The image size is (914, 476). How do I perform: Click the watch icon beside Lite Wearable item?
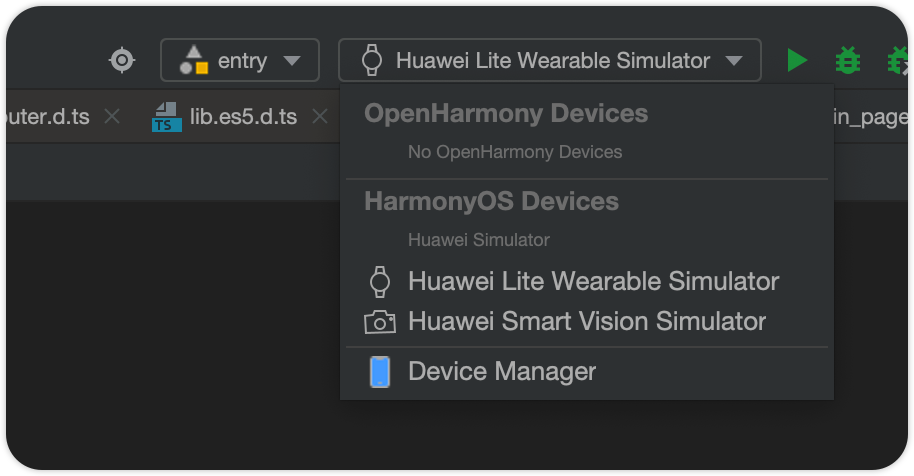click(x=380, y=281)
